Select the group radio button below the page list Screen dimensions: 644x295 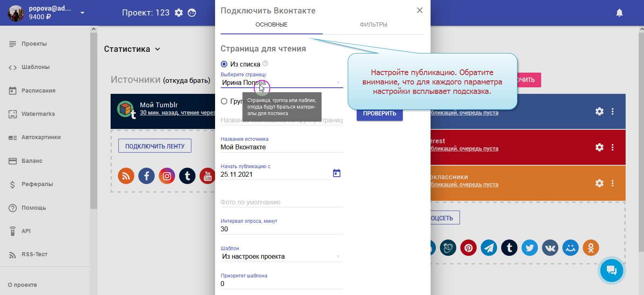(x=224, y=101)
